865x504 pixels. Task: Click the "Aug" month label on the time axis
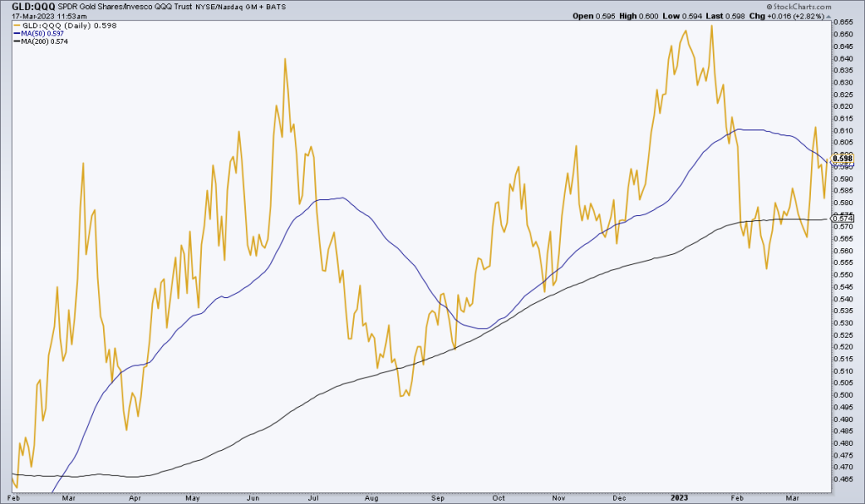pos(372,498)
